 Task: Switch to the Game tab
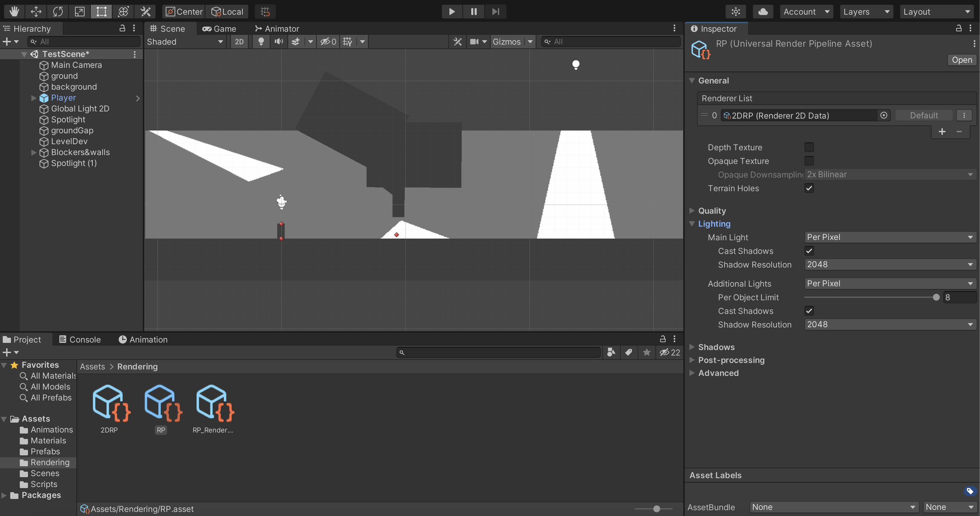(x=220, y=28)
